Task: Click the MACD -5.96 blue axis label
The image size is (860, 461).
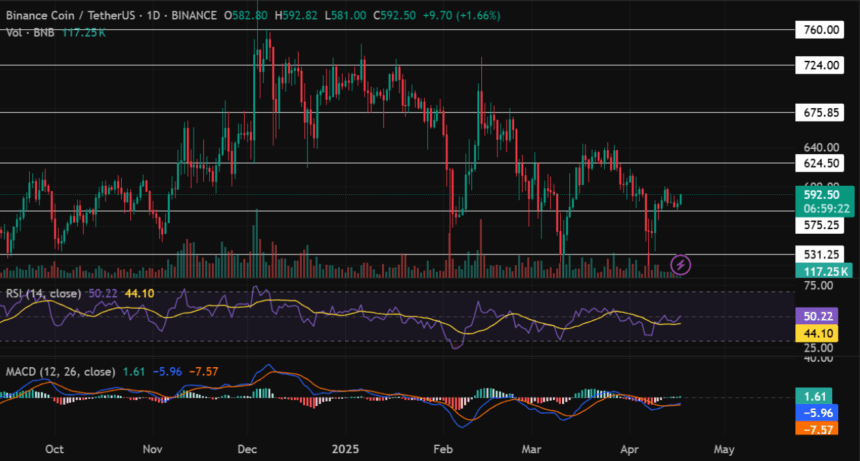Action: [x=817, y=413]
